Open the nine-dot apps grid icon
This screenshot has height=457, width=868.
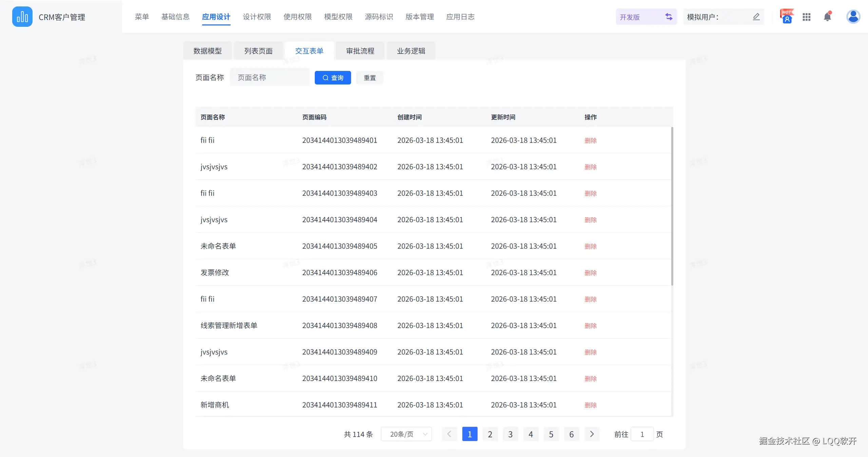[806, 17]
